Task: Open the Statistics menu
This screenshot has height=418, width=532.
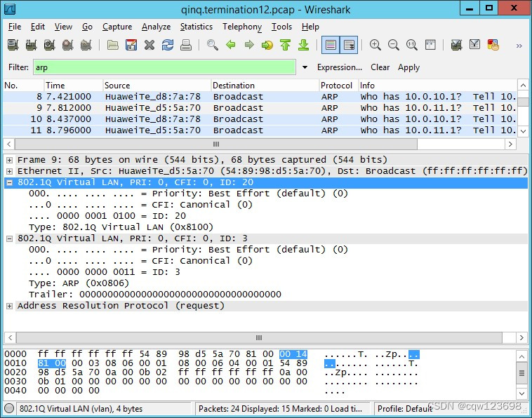Action: 197,27
